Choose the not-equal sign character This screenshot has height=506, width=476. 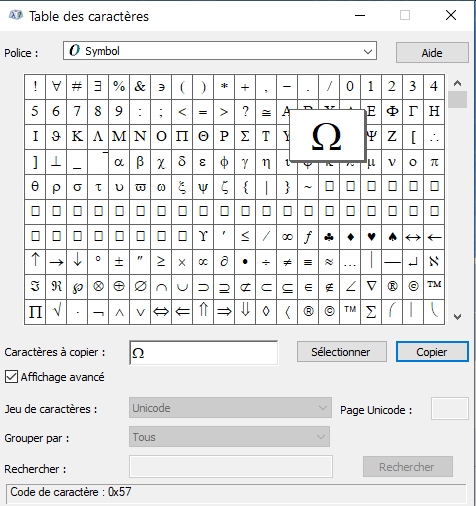[x=287, y=262]
